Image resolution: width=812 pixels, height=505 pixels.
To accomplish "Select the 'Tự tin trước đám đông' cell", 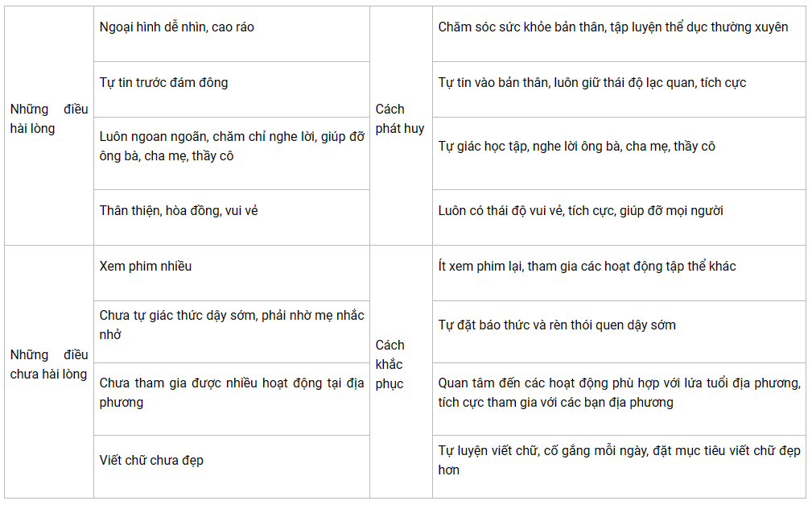I will 232,89.
